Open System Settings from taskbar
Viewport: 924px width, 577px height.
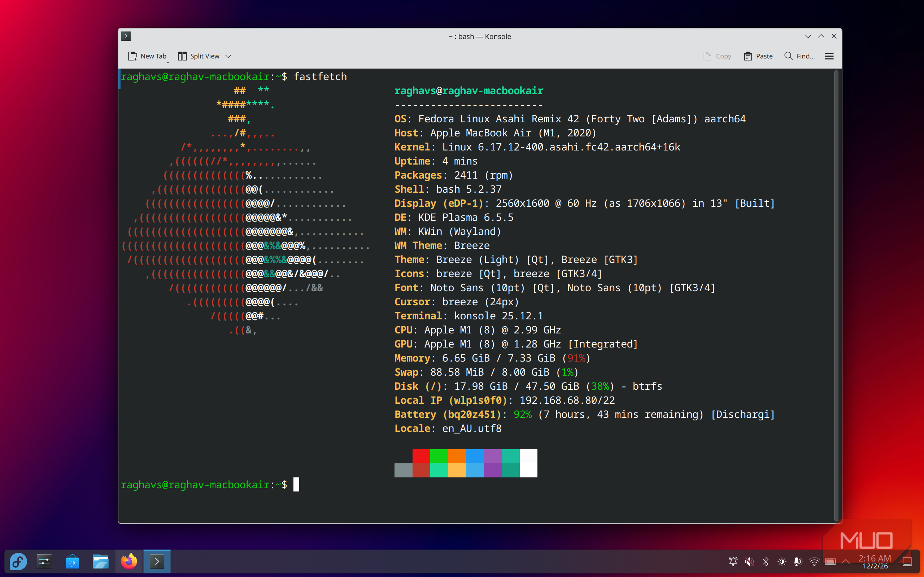(x=44, y=561)
